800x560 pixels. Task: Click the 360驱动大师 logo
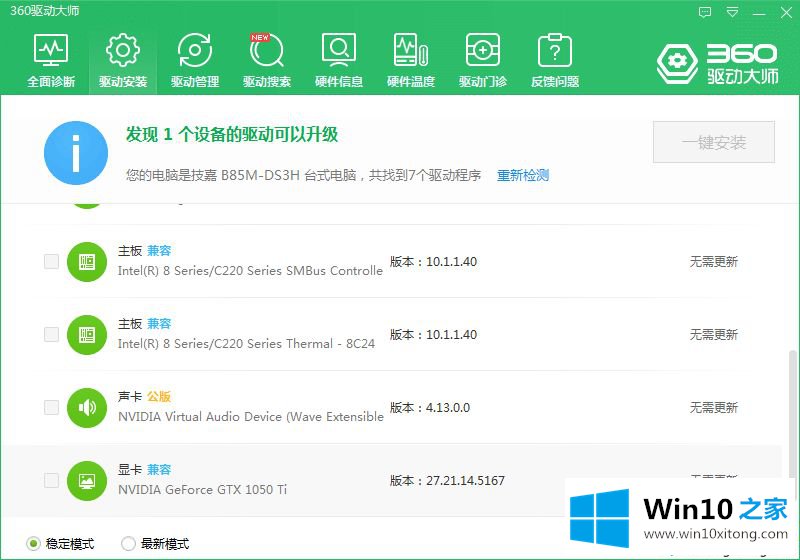click(x=717, y=63)
